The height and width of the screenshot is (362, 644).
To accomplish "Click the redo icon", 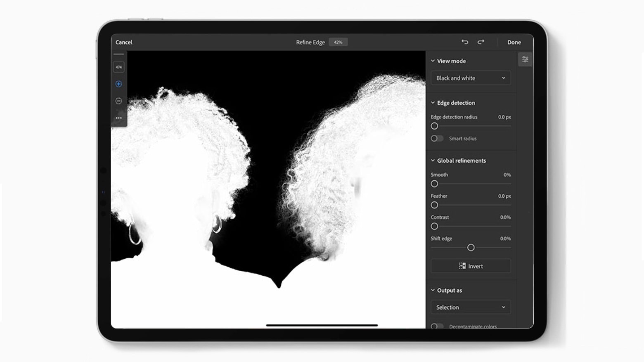I will coord(481,42).
